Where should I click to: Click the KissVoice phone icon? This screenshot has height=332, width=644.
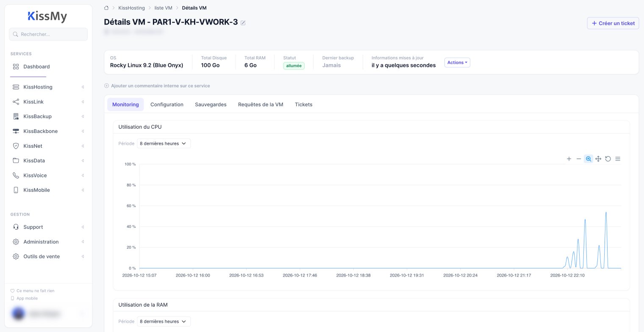click(x=16, y=175)
